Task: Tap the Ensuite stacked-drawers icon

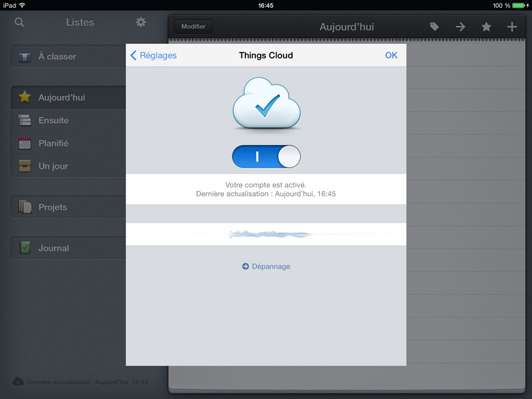Action: pyautogui.click(x=25, y=120)
